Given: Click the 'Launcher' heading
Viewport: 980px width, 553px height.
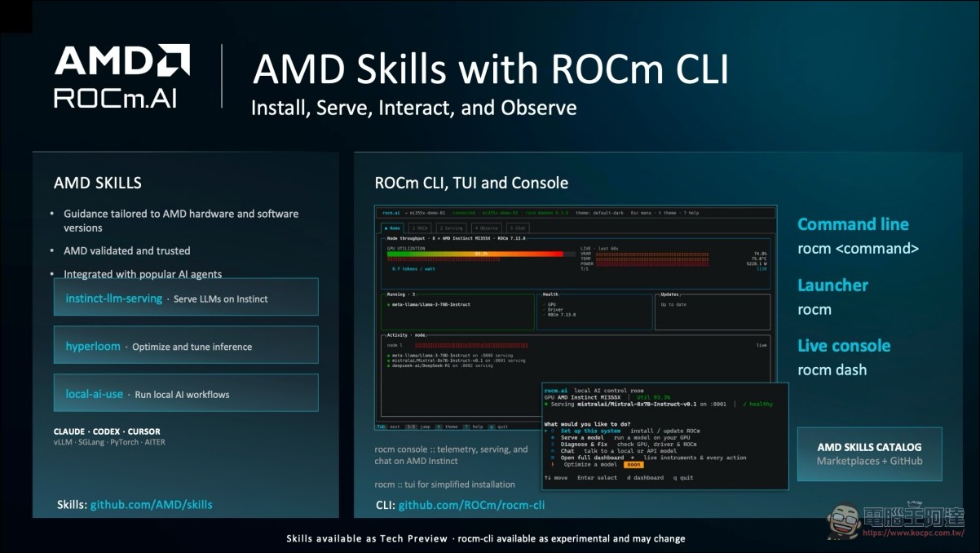Looking at the screenshot, I should tap(832, 285).
